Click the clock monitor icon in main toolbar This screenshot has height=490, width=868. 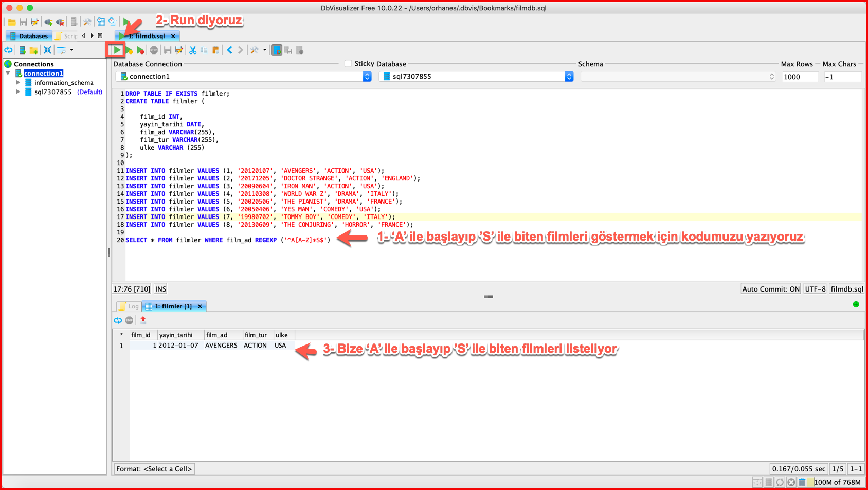click(x=112, y=22)
